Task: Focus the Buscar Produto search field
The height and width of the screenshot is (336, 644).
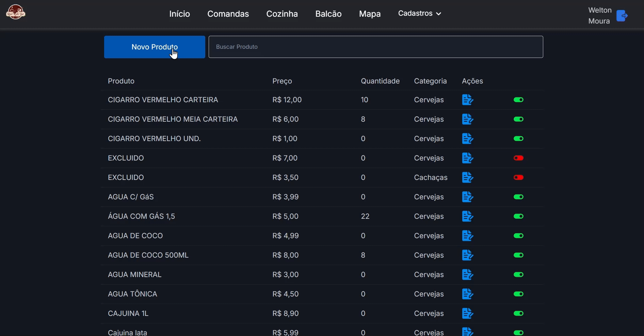Action: 375,47
